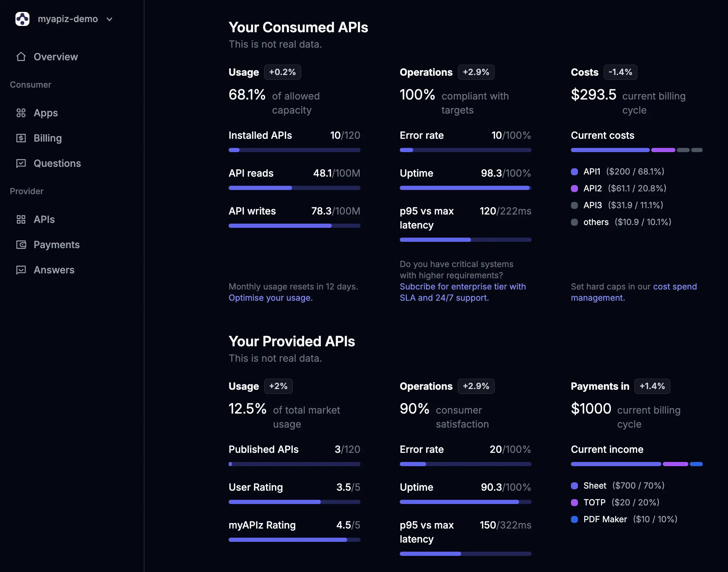This screenshot has width=728, height=572.
Task: Click the TOTP legend color dot
Action: [574, 503]
